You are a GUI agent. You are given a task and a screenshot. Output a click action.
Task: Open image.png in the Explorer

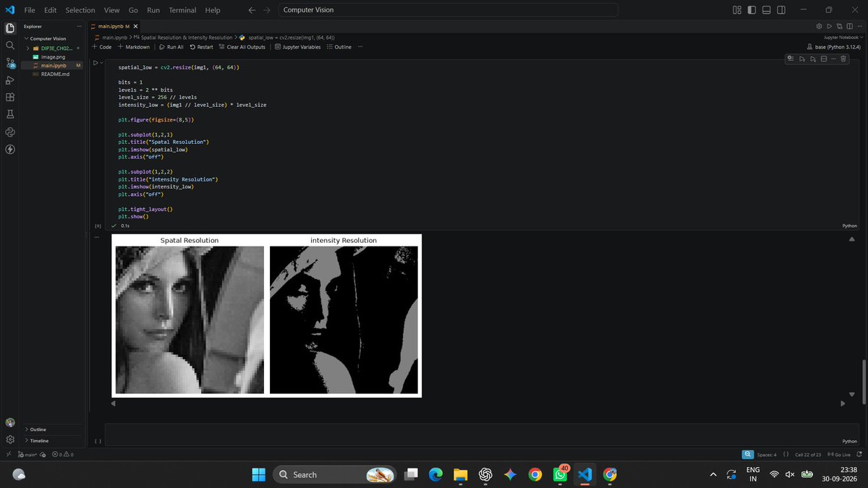click(x=53, y=56)
